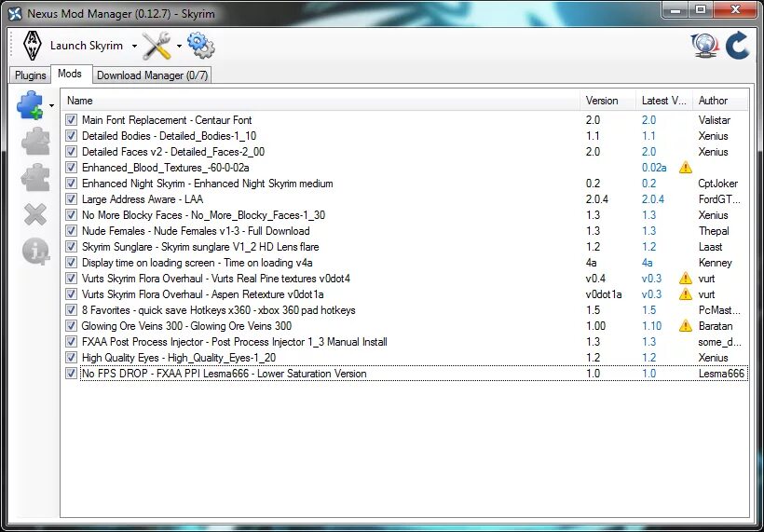This screenshot has width=764, height=532.
Task: Click the globe login status icon
Action: (705, 46)
